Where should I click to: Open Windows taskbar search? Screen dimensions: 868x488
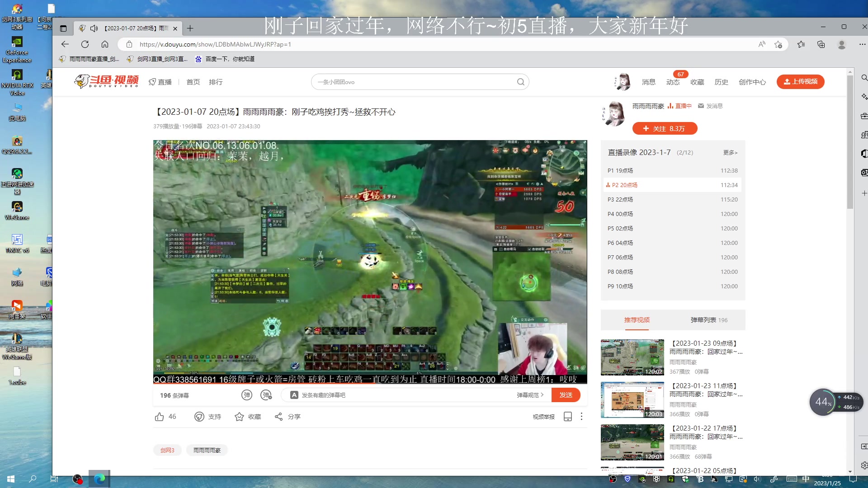[33, 479]
